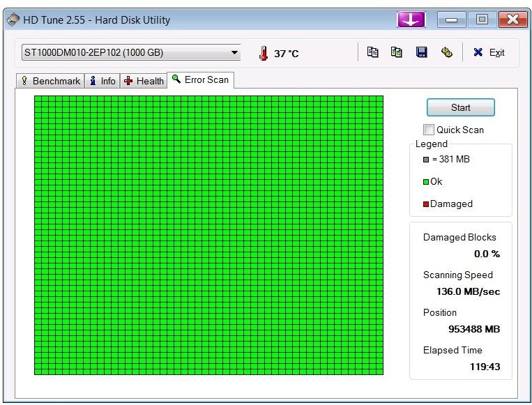Click the red cross icon on Health tab
The height and width of the screenshot is (405, 532).
(128, 81)
